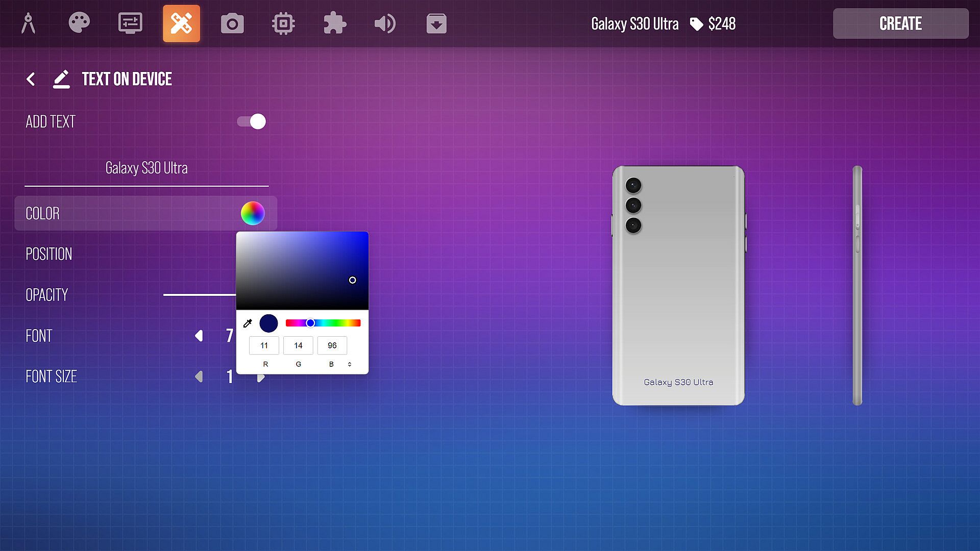Open the color palette tab
Image resolution: width=980 pixels, height=551 pixels.
[x=79, y=23]
